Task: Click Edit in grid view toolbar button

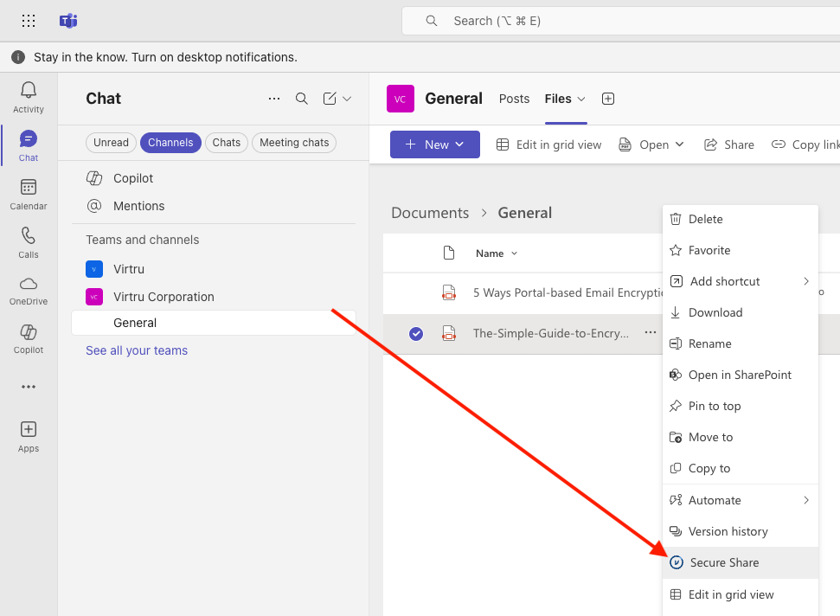Action: (x=548, y=144)
